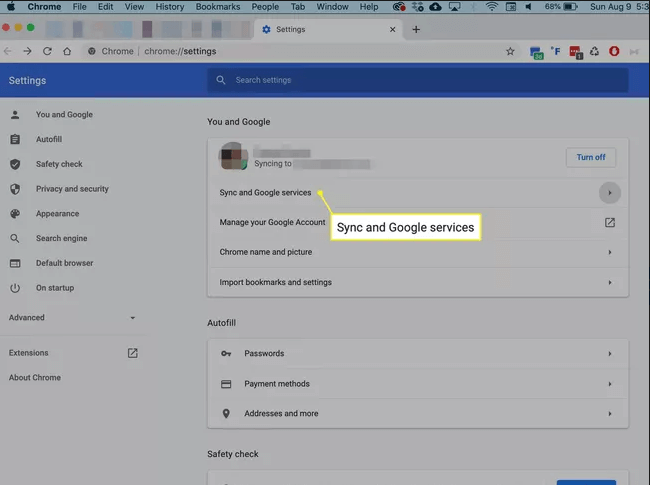This screenshot has height=485, width=650.
Task: Click the Passwords key icon
Action: (226, 354)
